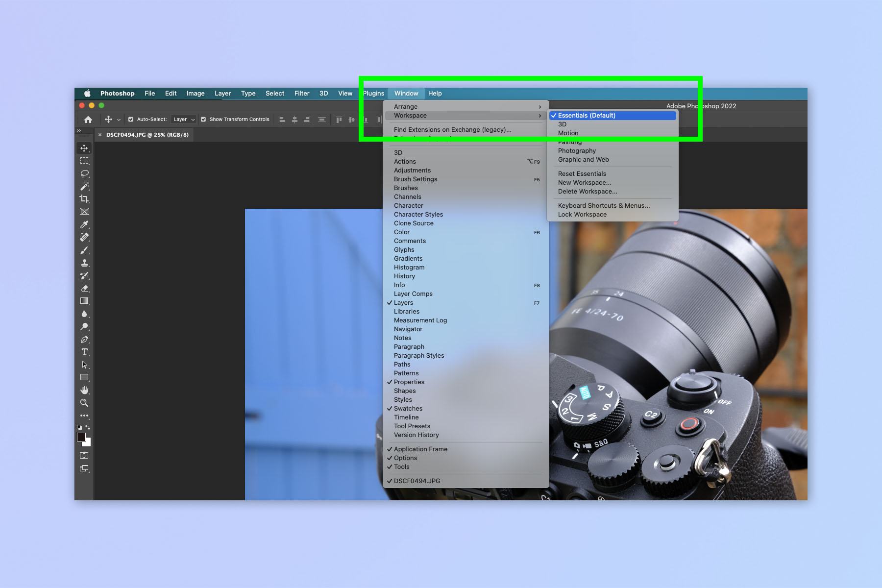Screen dimensions: 882x588
Task: Select the Clone Stamp tool
Action: 84,263
